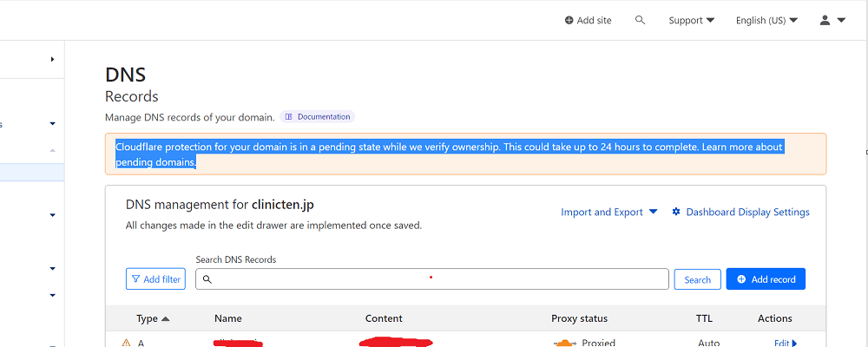Focus the Search DNS Records input field

pos(431,279)
